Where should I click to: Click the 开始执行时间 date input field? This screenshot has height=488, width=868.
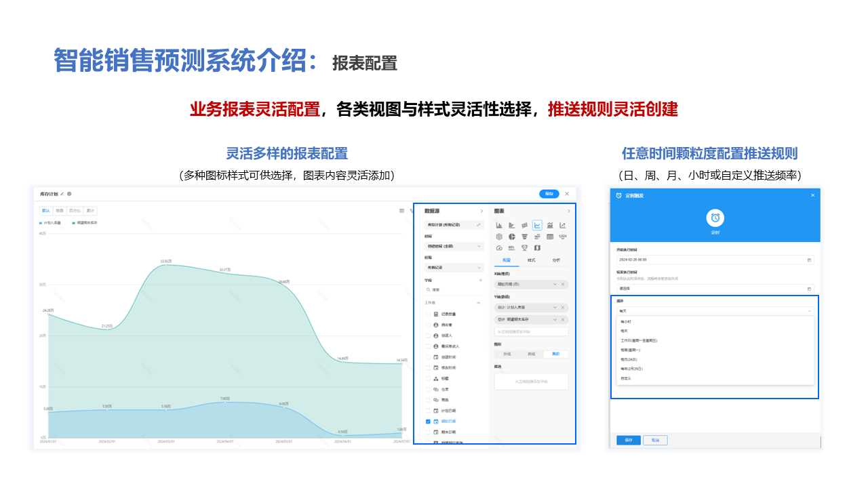click(715, 260)
